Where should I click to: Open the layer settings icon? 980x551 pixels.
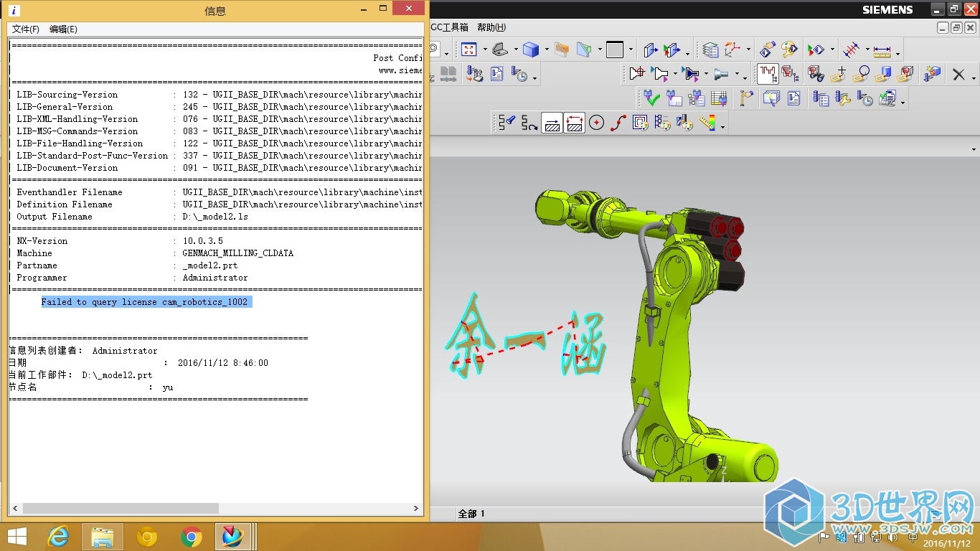(x=711, y=50)
